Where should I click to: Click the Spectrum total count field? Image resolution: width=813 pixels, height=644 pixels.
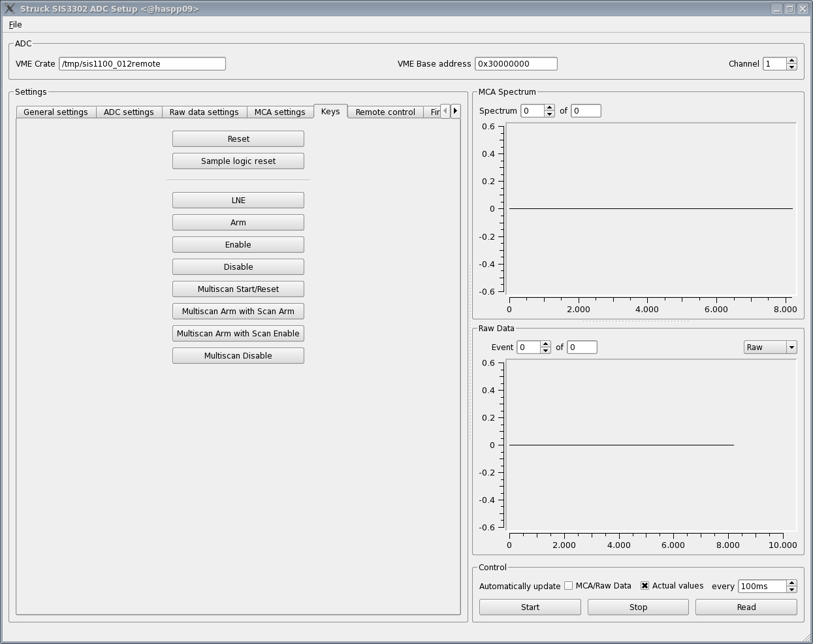tap(586, 110)
